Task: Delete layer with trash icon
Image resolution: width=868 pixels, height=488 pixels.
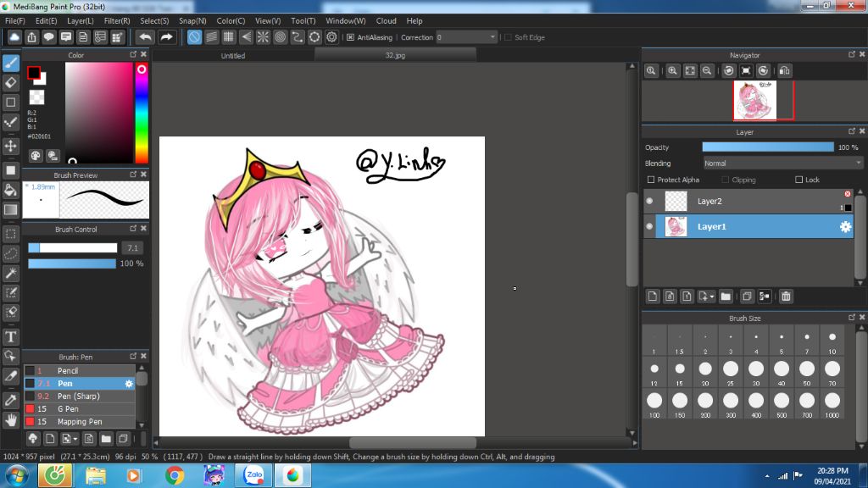Action: point(786,297)
